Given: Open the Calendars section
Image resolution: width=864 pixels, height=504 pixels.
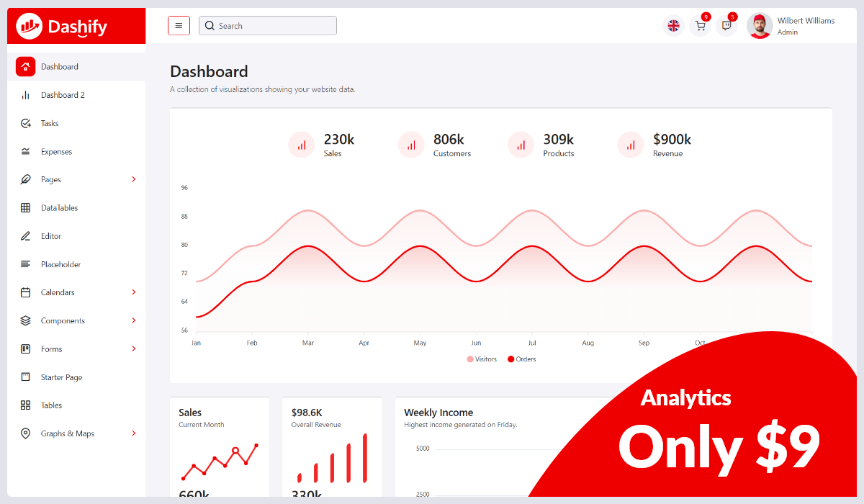Looking at the screenshot, I should (58, 292).
